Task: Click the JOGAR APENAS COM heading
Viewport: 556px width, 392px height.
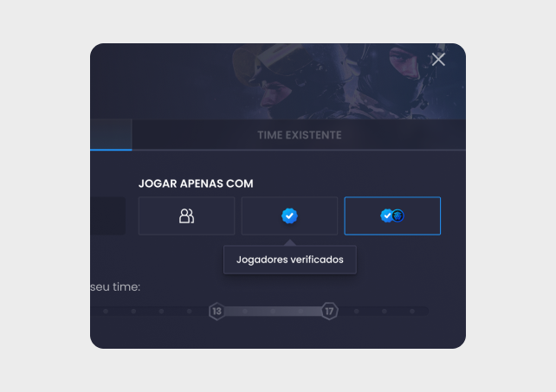Action: click(202, 183)
